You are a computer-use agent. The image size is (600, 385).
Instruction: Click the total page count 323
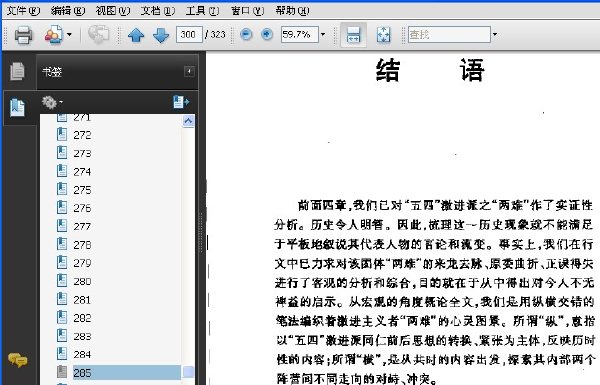[218, 34]
